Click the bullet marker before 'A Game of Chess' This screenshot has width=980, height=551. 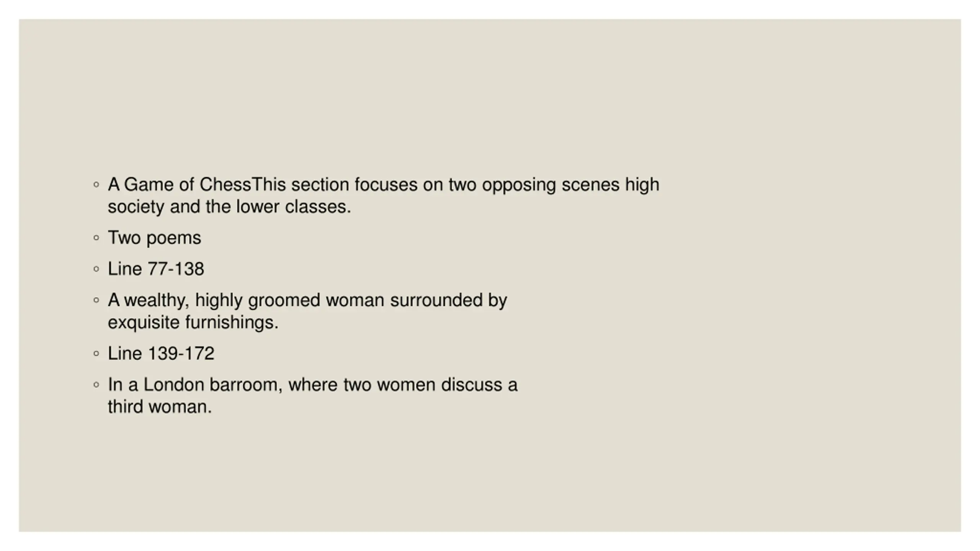[96, 185]
